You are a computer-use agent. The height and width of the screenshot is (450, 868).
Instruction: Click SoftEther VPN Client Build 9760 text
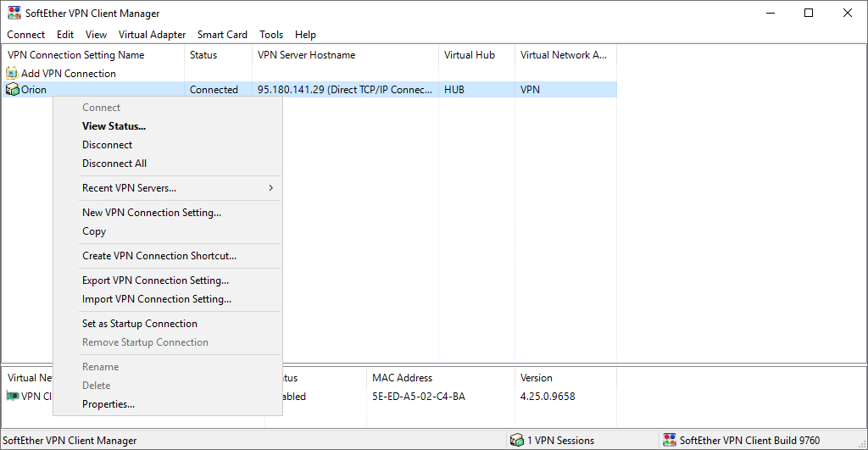coord(749,441)
